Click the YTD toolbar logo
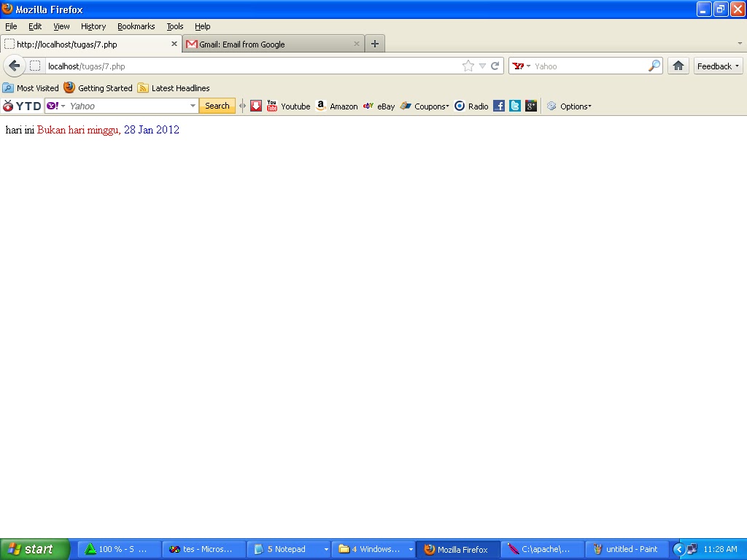Image resolution: width=747 pixels, height=560 pixels. click(x=22, y=106)
